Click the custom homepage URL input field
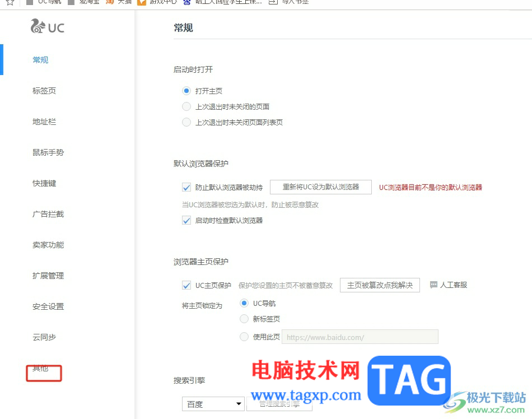 [360, 337]
